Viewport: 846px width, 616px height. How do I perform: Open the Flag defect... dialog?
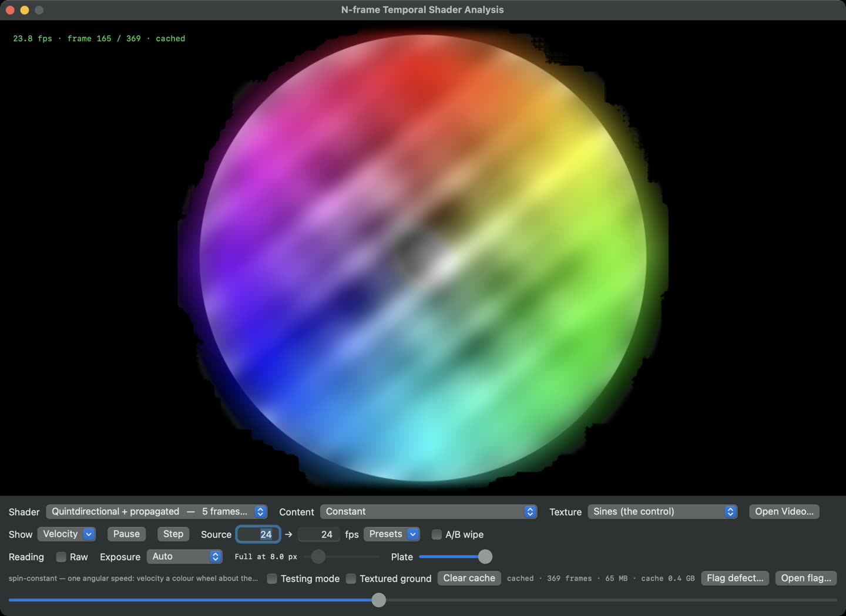[x=735, y=578]
